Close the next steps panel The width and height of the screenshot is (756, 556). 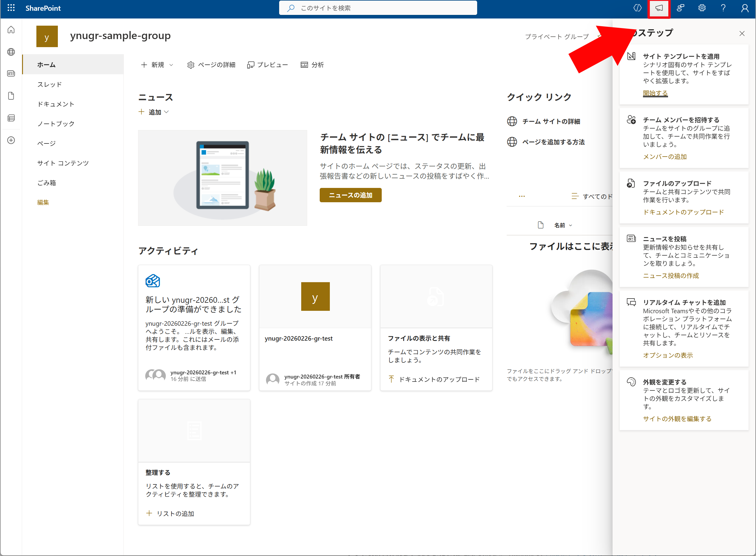click(x=742, y=33)
